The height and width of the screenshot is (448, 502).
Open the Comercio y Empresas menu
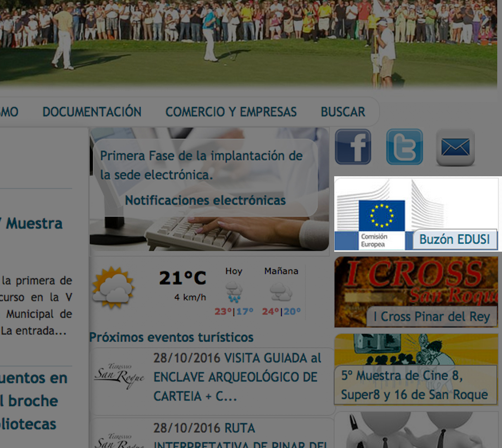(231, 112)
